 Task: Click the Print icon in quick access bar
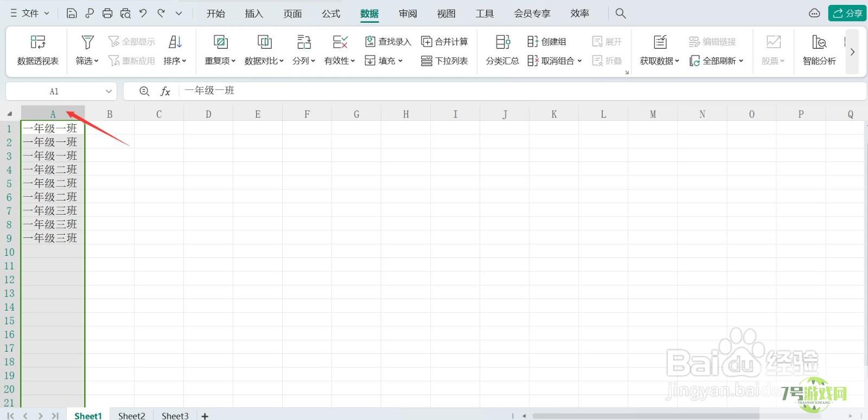click(107, 14)
